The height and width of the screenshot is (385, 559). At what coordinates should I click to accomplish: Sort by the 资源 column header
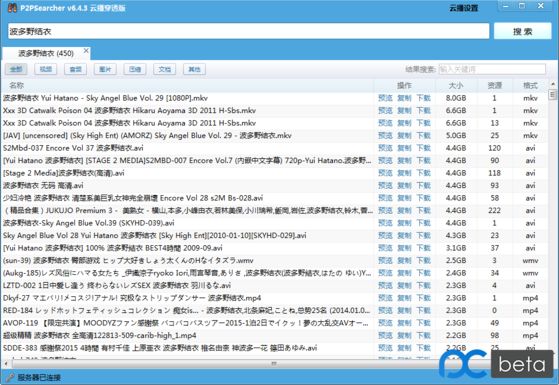[494, 86]
